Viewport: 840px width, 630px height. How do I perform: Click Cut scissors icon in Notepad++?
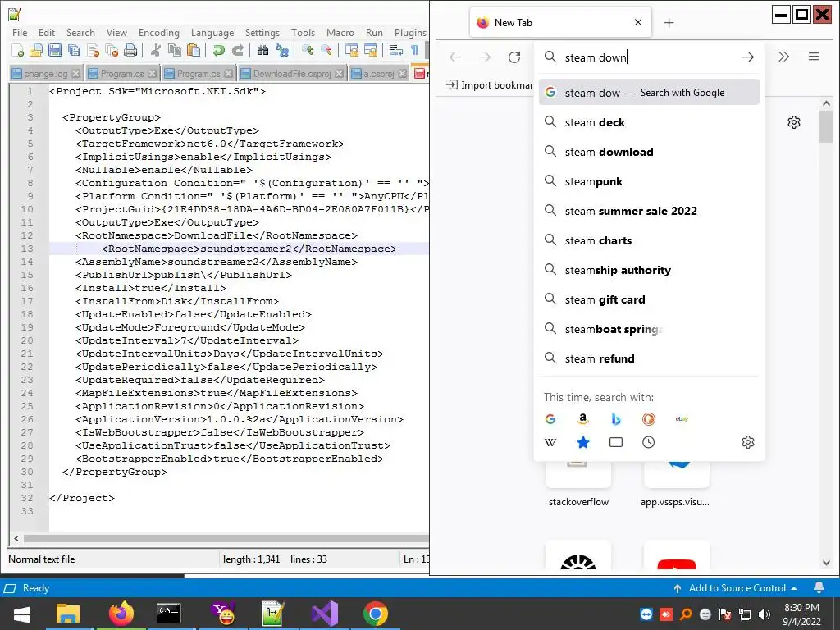point(156,50)
